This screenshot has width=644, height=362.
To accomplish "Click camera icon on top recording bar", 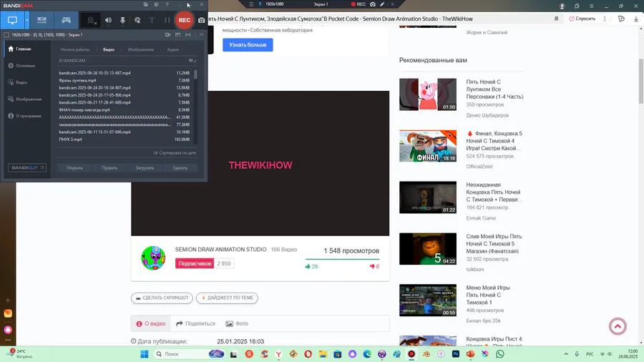I will click(373, 4).
